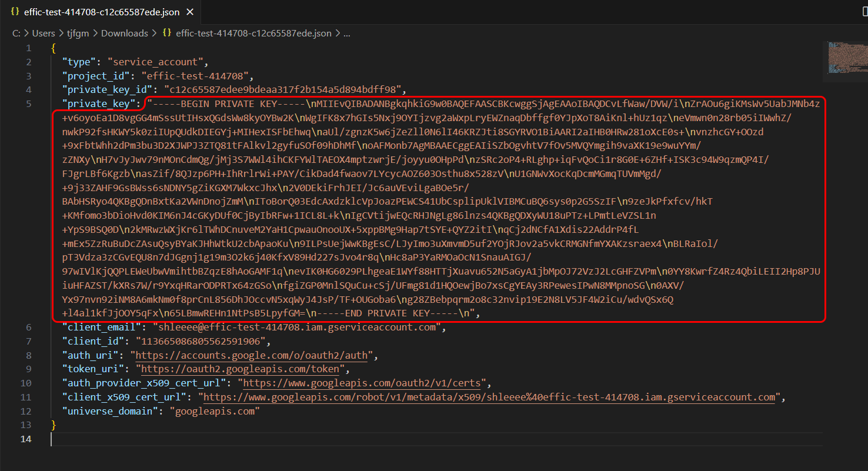
Task: Expand the Downloads breadcrumb folder
Action: 124,34
